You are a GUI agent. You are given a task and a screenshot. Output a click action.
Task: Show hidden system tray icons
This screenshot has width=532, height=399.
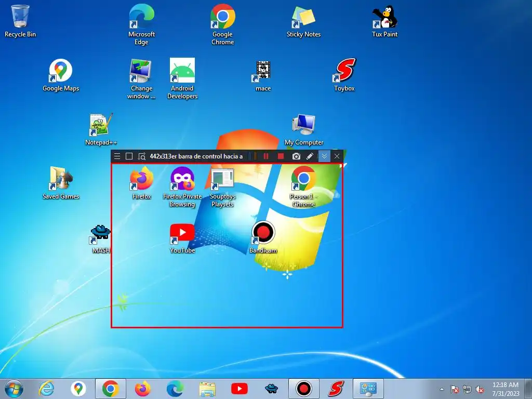pos(442,389)
